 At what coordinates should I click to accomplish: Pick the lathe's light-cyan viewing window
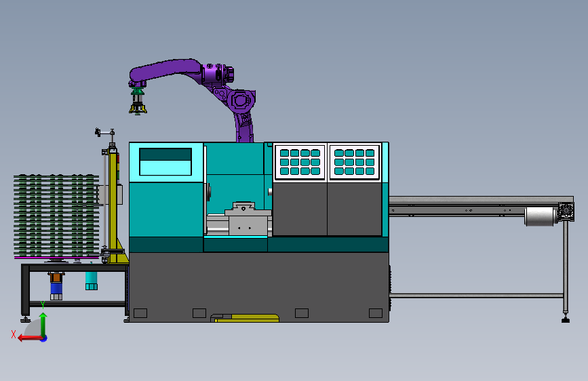tap(165, 161)
